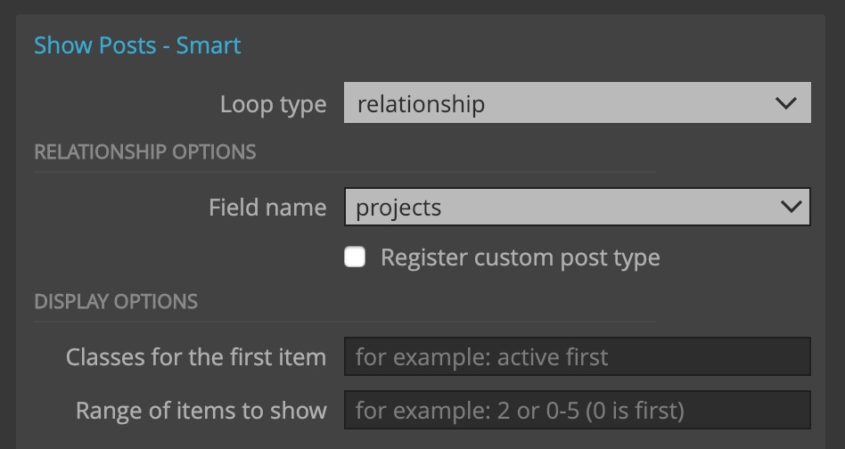Click the chevron arrow on the Field name selector
The height and width of the screenshot is (449, 845).
(x=791, y=206)
